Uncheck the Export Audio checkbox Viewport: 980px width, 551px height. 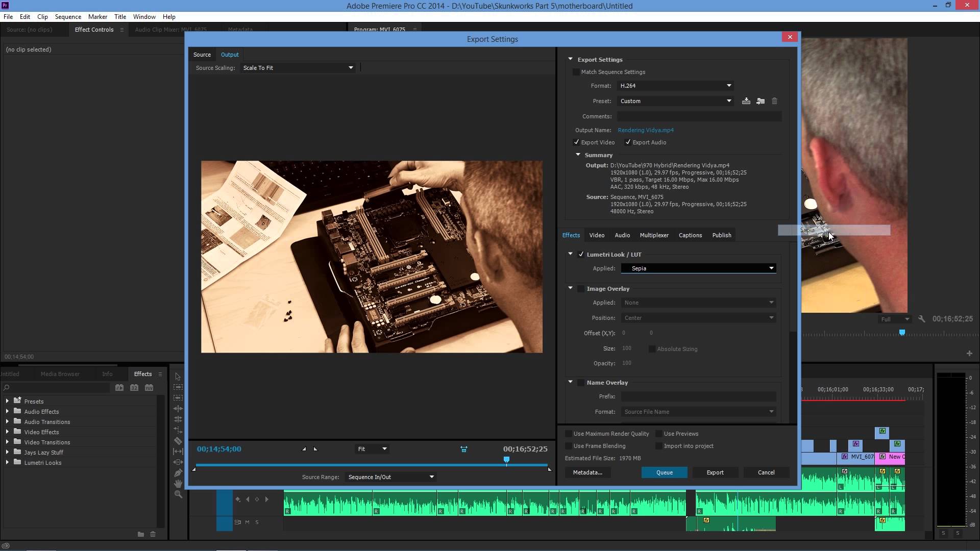(x=628, y=142)
